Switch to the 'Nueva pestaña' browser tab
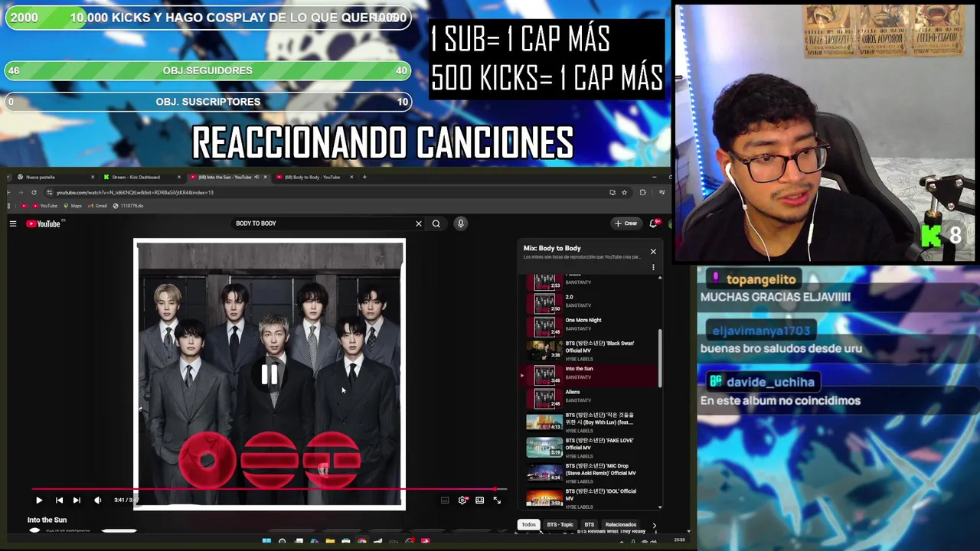Viewport: 980px width, 551px height. (56, 177)
